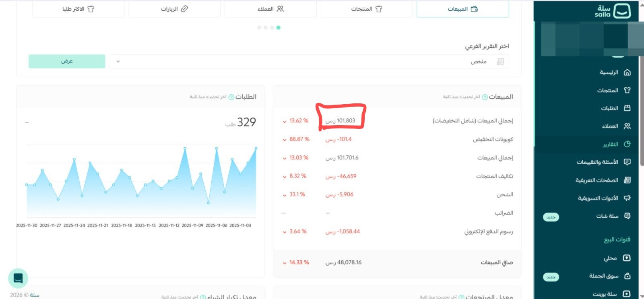Screen dimensions: 644x299
Task: Select the green active carousel dot
Action: 279,27
